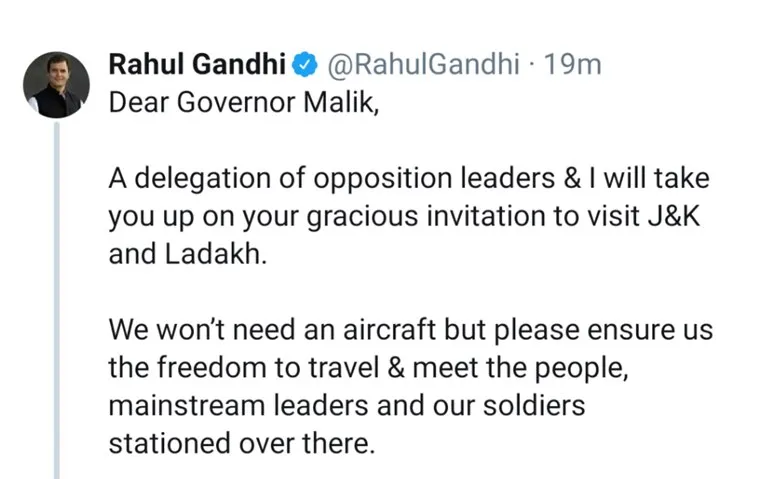Click the blue verified badge icon
Image resolution: width=759 pixels, height=479 pixels.
coord(304,65)
